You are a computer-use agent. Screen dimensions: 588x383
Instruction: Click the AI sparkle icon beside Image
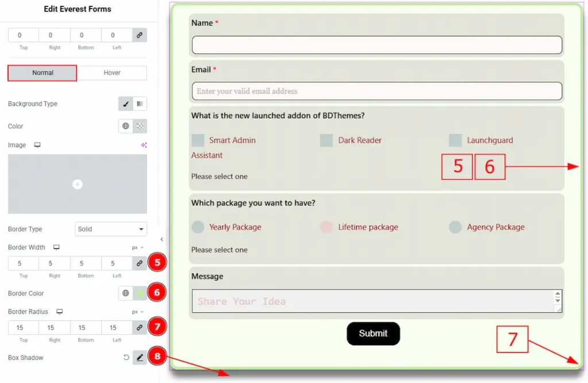[144, 145]
